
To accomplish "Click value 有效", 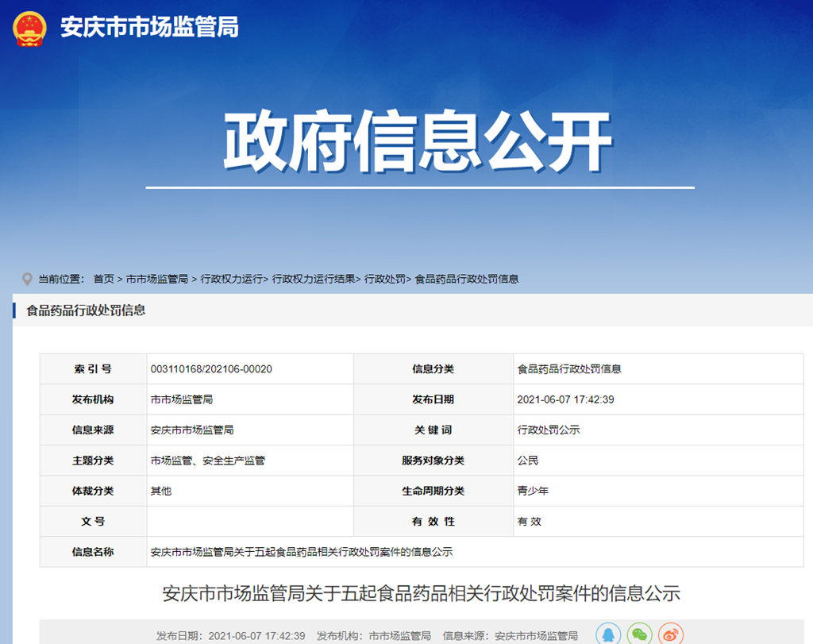I will [x=529, y=522].
